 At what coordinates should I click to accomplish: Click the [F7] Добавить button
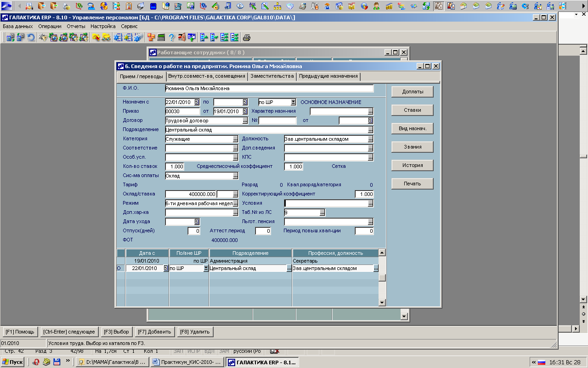coord(154,331)
